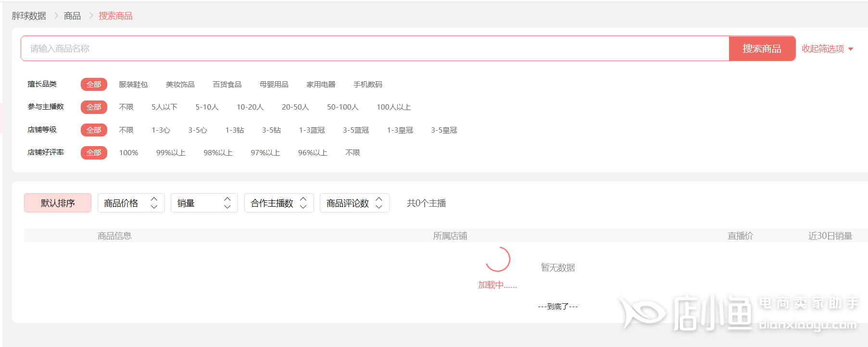Set rating filter to 99%以上
The width and height of the screenshot is (868, 347).
tap(171, 153)
